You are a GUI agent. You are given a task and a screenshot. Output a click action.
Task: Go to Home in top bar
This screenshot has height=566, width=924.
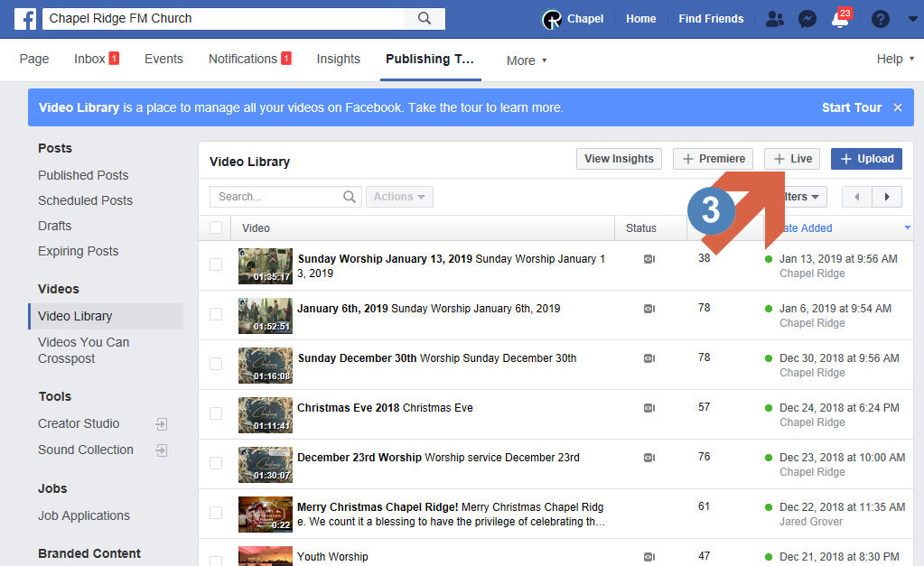[641, 19]
